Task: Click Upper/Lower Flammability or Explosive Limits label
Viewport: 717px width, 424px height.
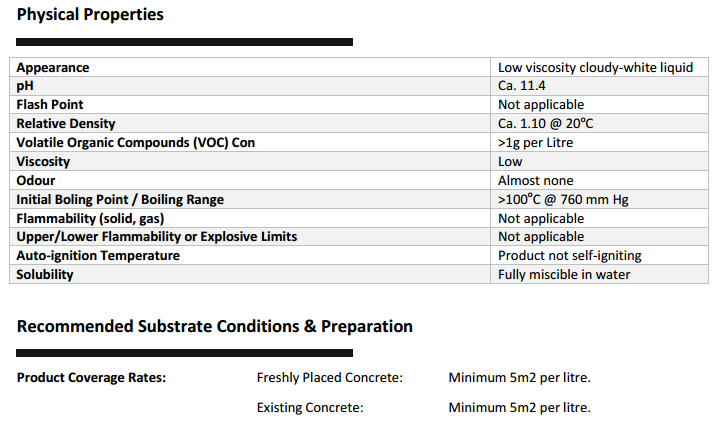Action: coord(157,237)
